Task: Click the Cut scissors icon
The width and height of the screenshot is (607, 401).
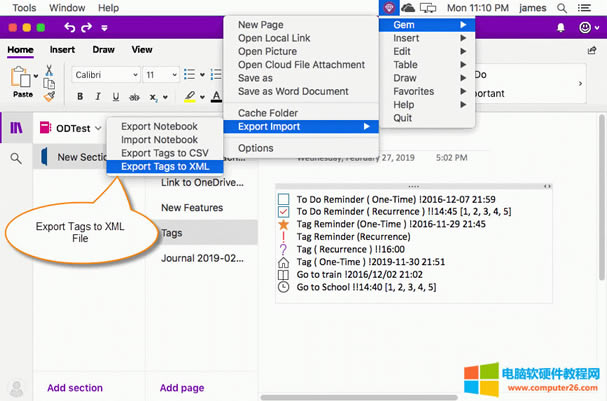Action: click(49, 70)
